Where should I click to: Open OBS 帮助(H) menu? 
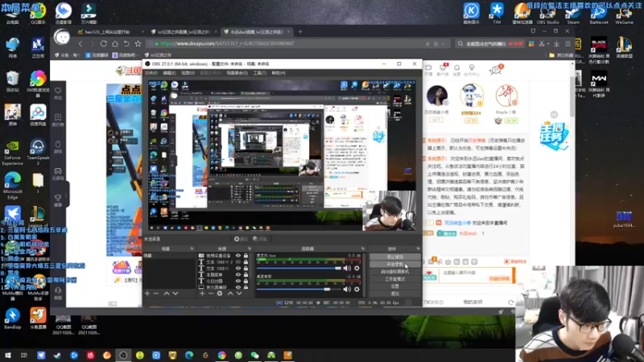[x=278, y=73]
